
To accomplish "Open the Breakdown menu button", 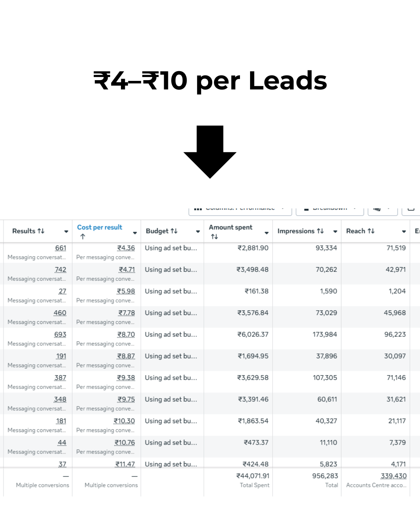I will [330, 209].
